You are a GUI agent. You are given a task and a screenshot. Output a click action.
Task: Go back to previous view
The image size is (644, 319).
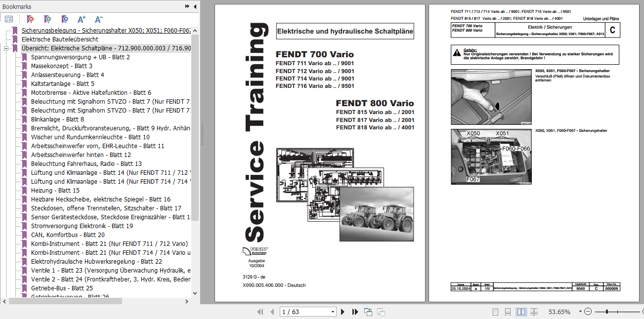click(x=368, y=312)
